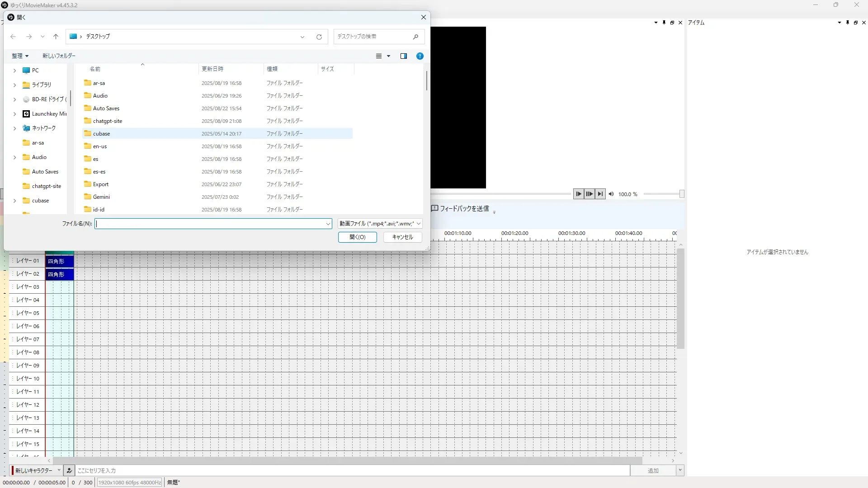Open help with the blue question icon
This screenshot has width=868, height=488.
[x=420, y=56]
